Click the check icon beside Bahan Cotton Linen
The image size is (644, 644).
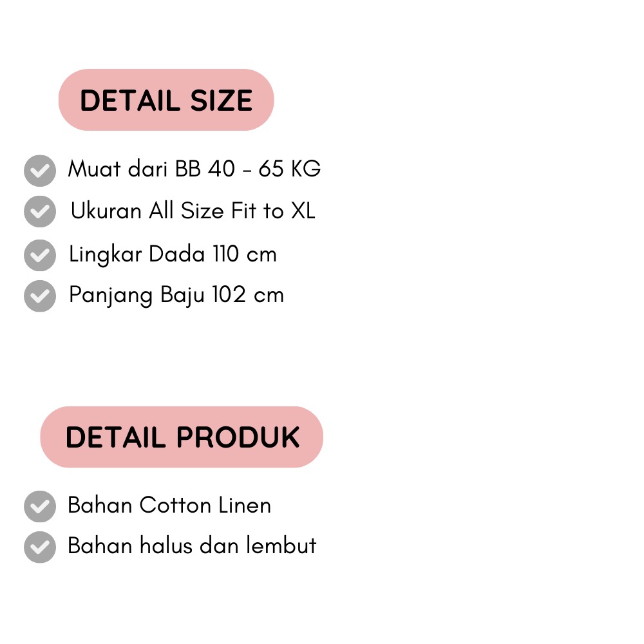40,506
